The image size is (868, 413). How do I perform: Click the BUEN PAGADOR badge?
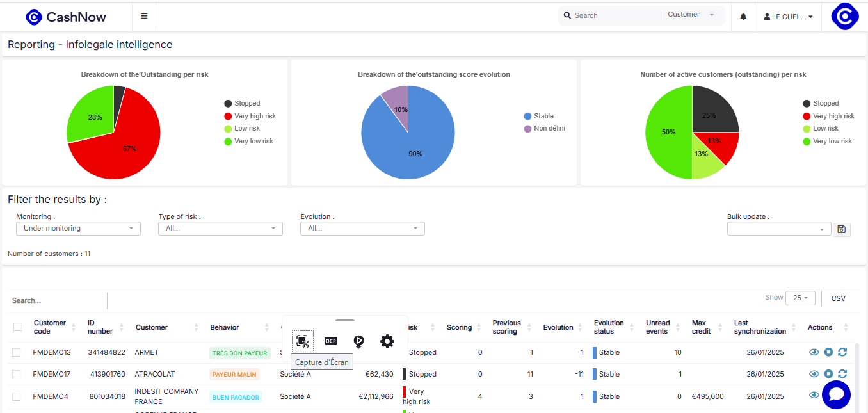pyautogui.click(x=236, y=397)
